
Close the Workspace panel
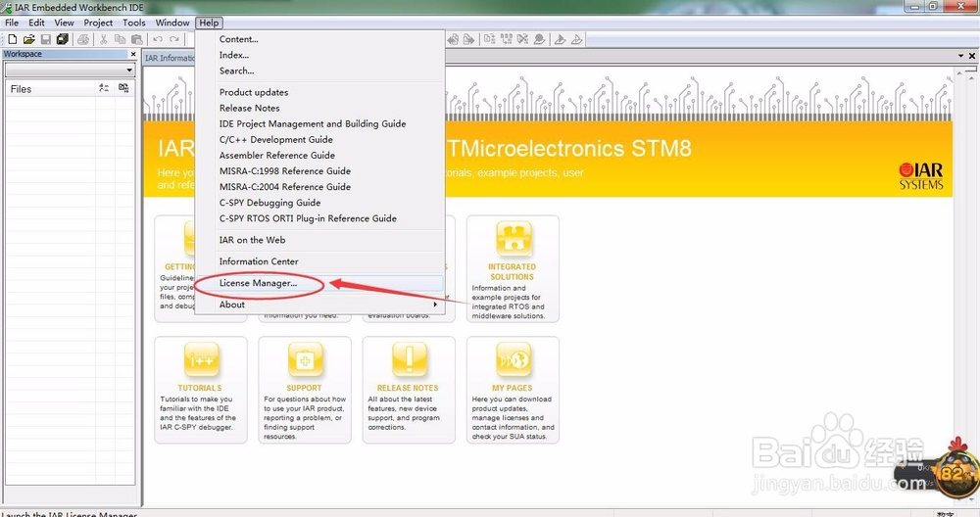133,54
